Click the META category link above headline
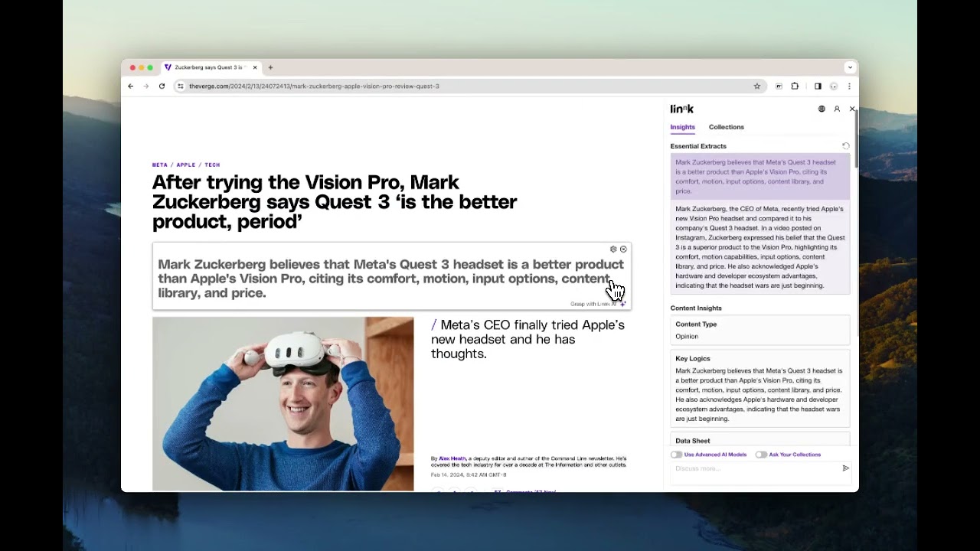Screen dimensions: 980x551 (x=159, y=165)
